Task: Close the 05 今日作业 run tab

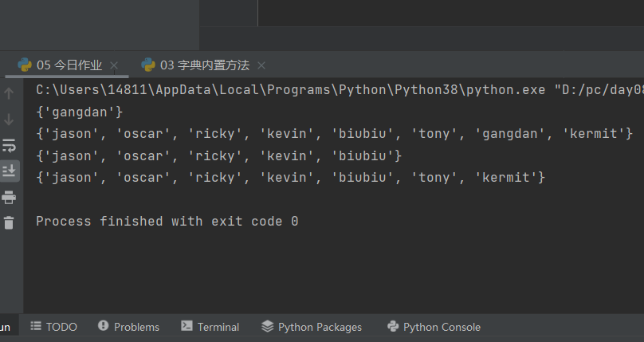Action: tap(114, 65)
